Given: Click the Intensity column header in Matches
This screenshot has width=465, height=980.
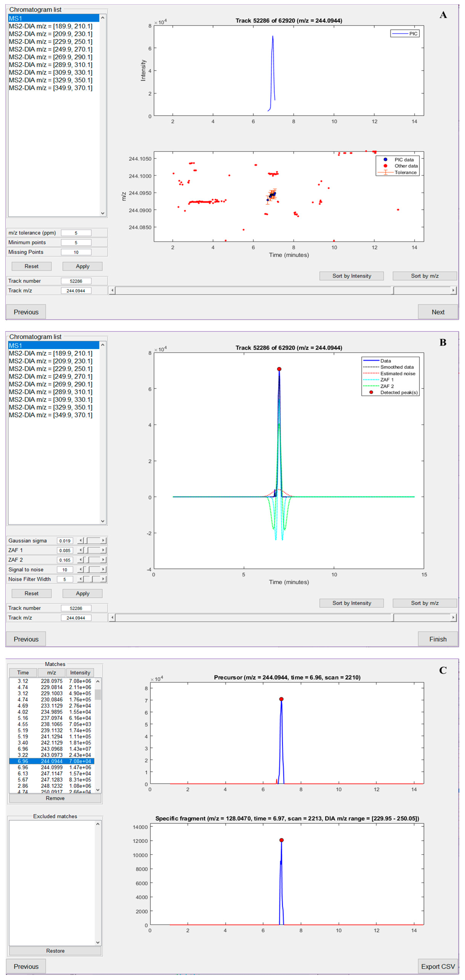Looking at the screenshot, I should pyautogui.click(x=80, y=673).
